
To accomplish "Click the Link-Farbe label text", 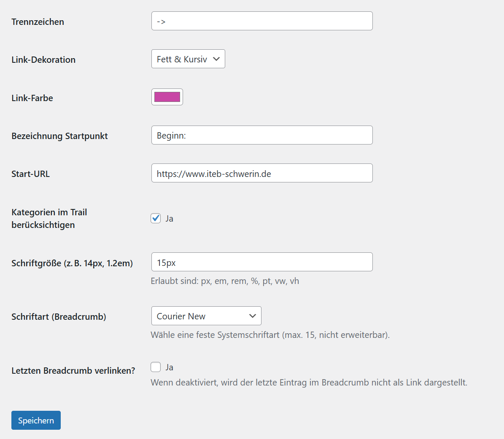I will click(32, 98).
